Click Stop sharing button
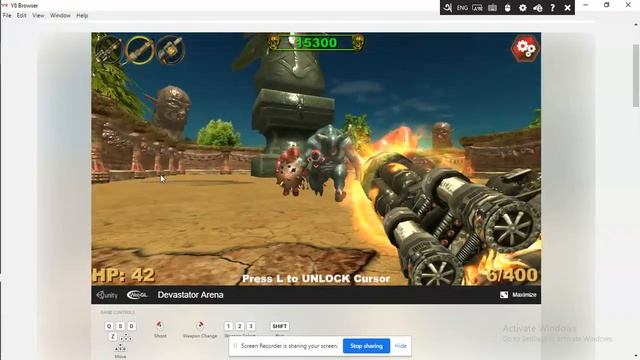The image size is (640, 360). [367, 346]
